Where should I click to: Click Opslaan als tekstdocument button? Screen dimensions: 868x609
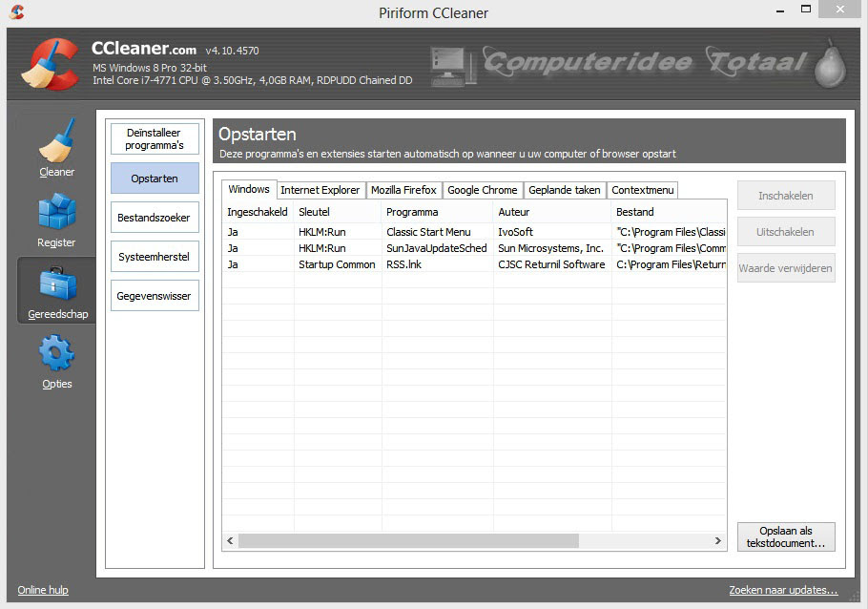(786, 537)
